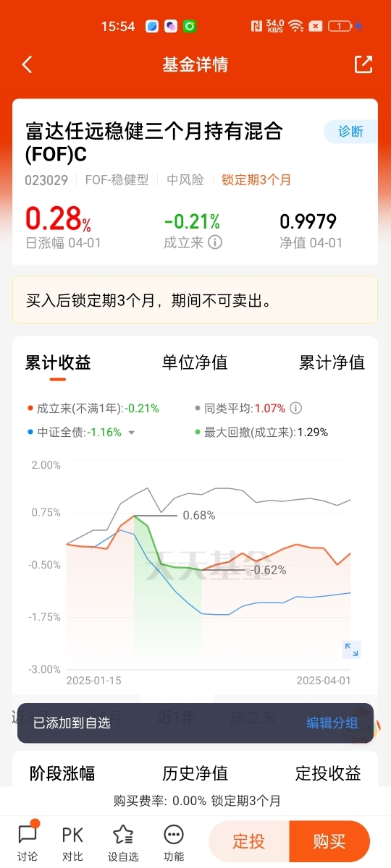Open info icon next to 成立来
391x868 pixels.
[x=215, y=242]
